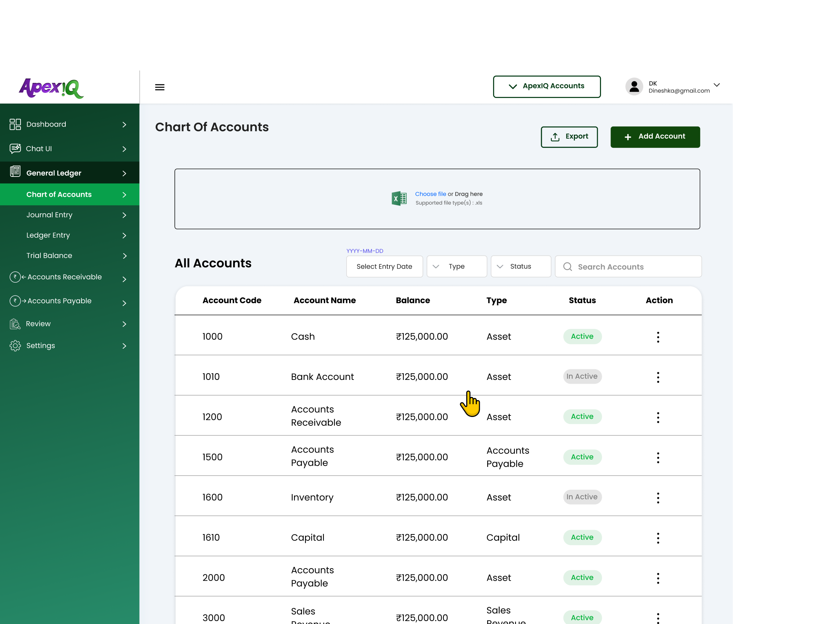Click the General Ledger book icon
The width and height of the screenshot is (840, 624).
15,172
